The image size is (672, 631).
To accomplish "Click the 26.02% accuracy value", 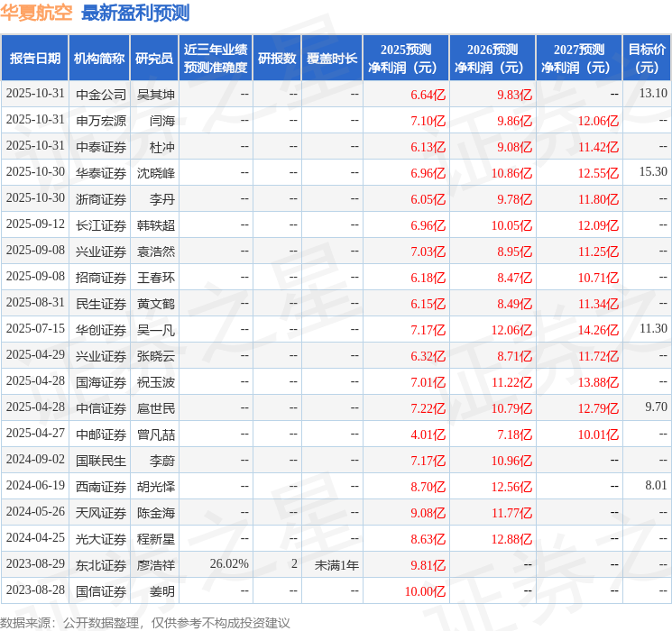I will coord(229,564).
